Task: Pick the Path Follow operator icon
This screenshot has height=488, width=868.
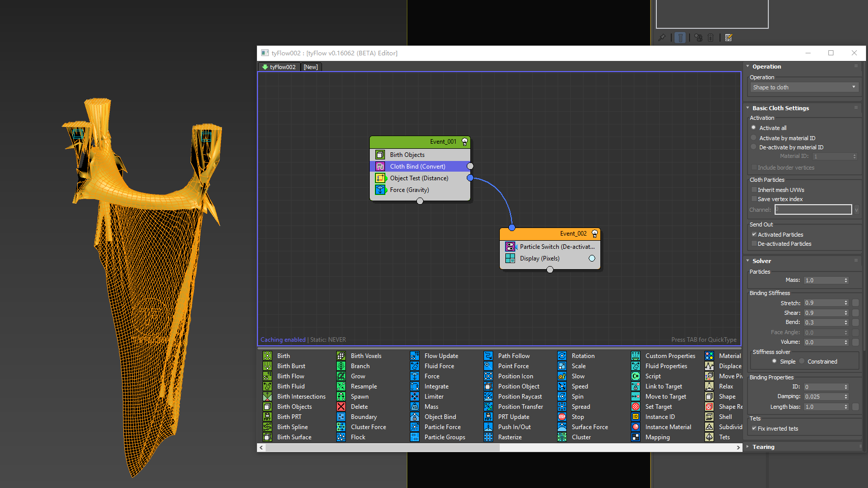Action: coord(489,356)
